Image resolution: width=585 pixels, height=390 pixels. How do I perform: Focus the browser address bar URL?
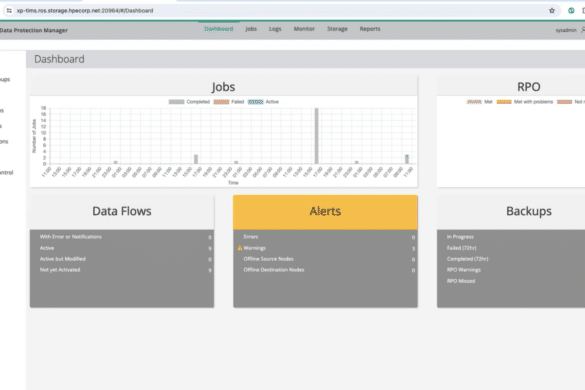[x=85, y=10]
